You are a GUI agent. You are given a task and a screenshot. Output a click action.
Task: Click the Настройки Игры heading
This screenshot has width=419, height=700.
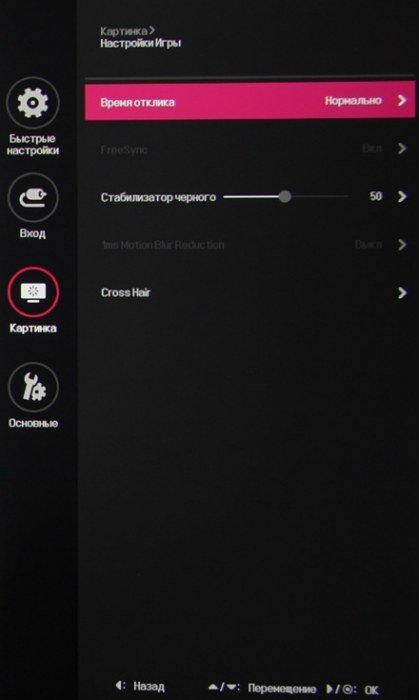[x=141, y=43]
